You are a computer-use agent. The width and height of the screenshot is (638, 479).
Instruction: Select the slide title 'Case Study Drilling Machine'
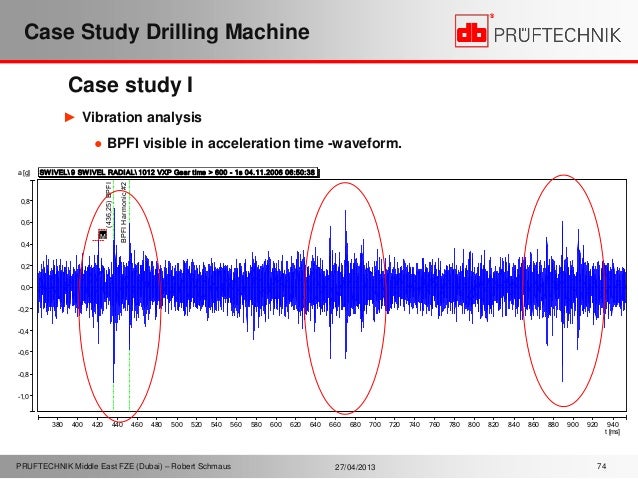point(167,32)
